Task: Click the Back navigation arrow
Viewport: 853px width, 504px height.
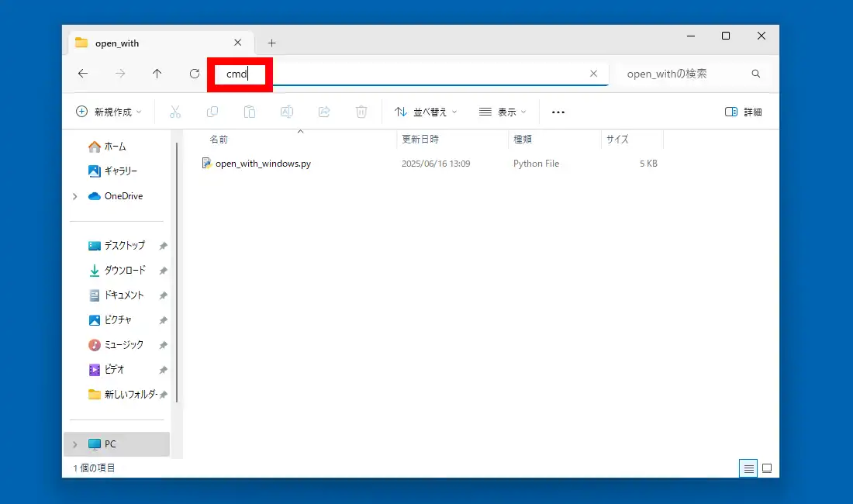Action: click(83, 74)
